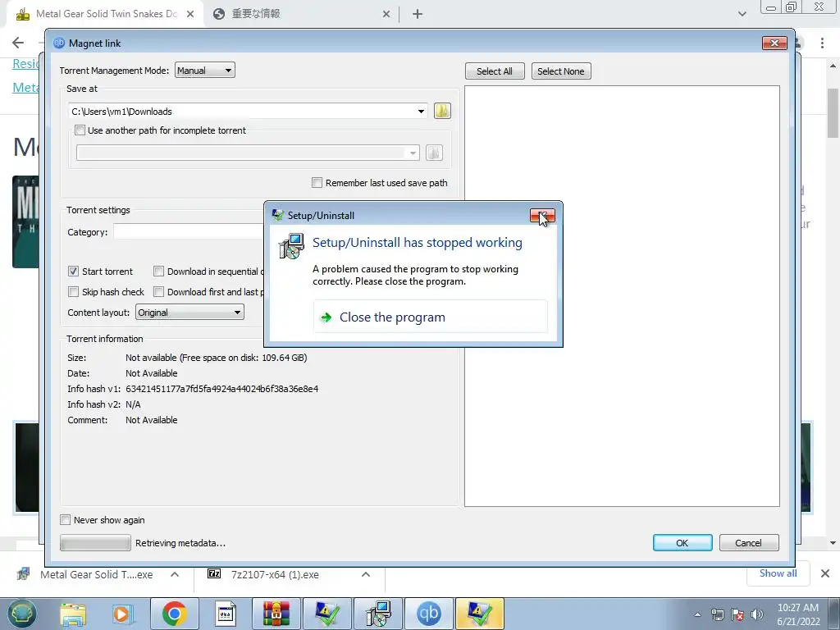Enable Download in sequential order

(x=158, y=271)
